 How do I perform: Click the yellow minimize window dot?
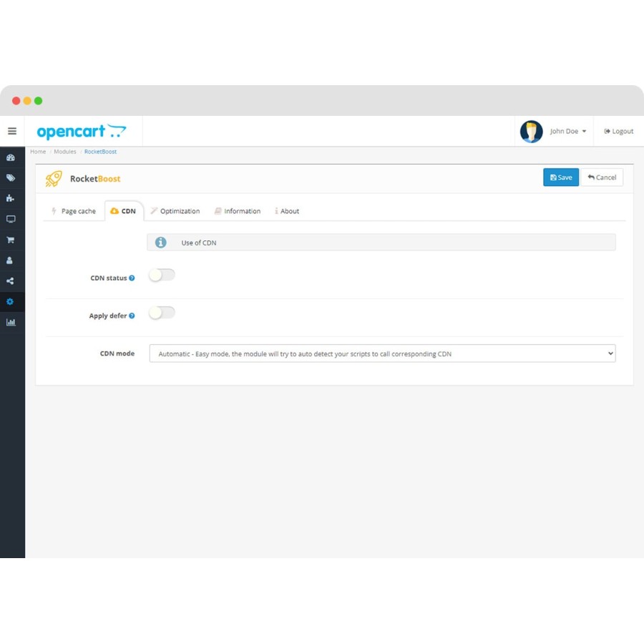(27, 101)
